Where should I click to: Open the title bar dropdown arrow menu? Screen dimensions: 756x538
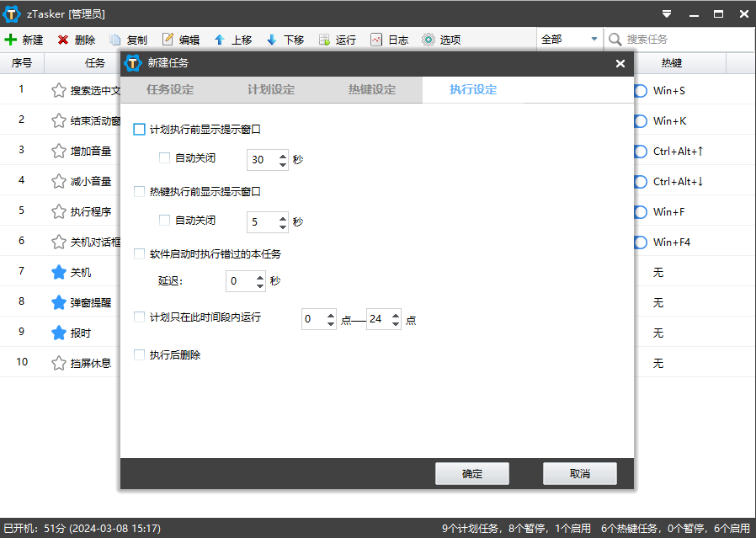[x=666, y=13]
